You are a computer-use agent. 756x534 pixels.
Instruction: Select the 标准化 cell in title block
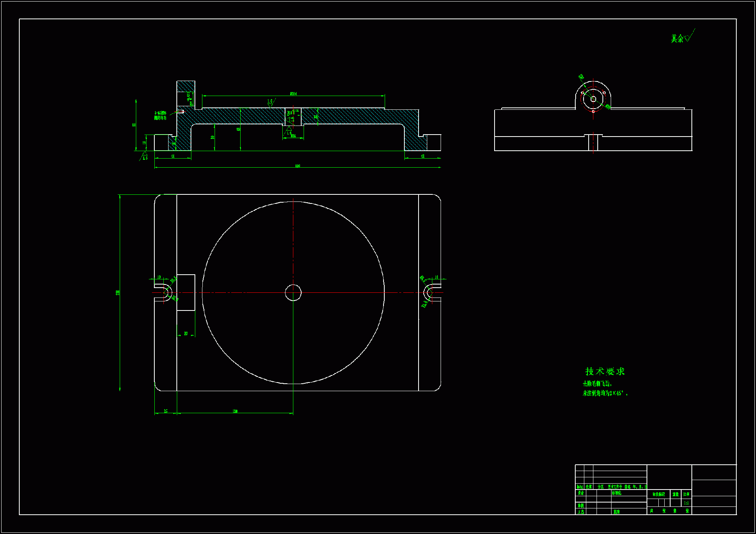[617, 493]
